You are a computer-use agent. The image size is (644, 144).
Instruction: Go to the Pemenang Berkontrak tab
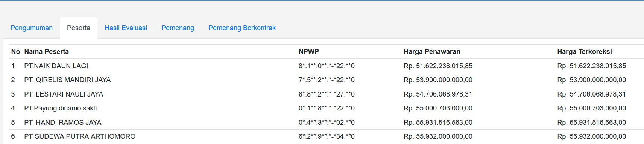coord(242,28)
